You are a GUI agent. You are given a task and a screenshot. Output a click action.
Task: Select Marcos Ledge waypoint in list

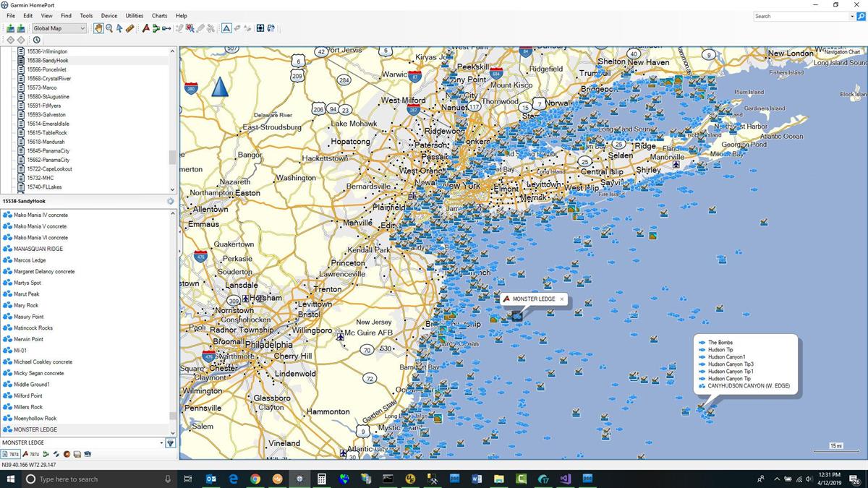tap(30, 260)
